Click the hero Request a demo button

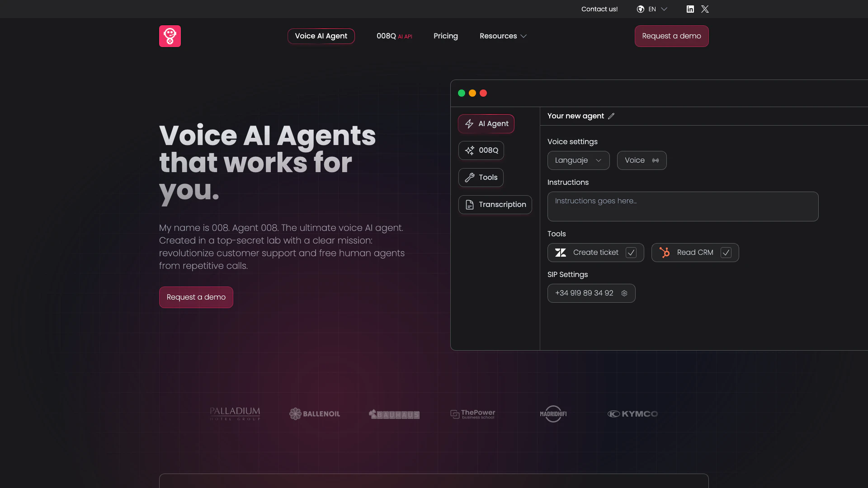pos(196,297)
